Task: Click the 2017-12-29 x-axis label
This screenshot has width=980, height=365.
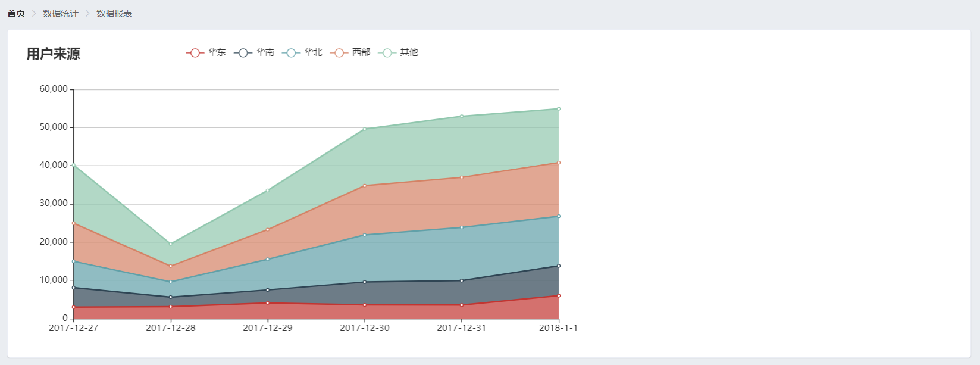Action: pos(268,328)
